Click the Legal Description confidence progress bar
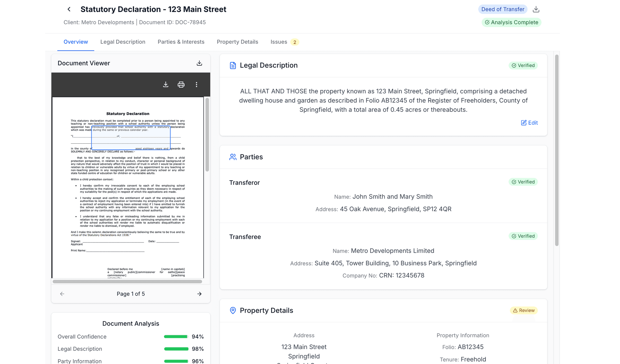620x364 pixels. coord(176,349)
